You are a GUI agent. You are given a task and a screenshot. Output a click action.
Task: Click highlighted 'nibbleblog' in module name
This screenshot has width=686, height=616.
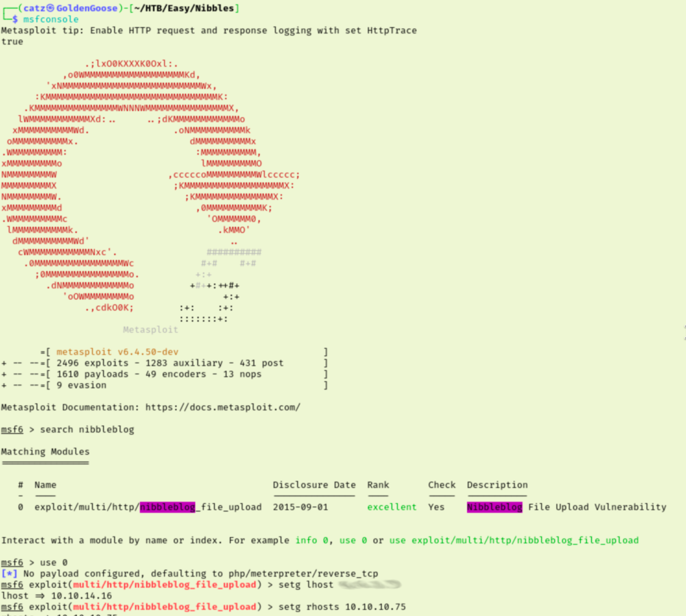tap(167, 507)
